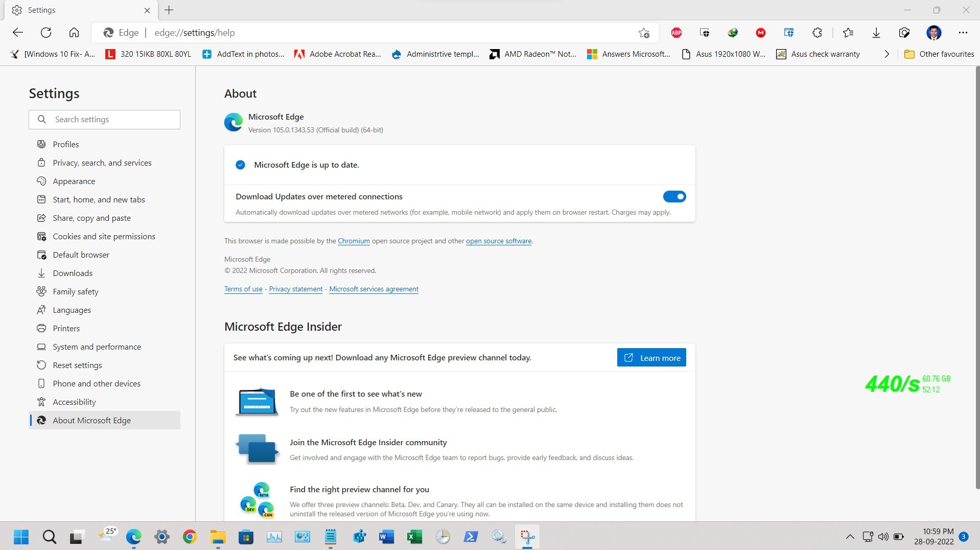Open the Terms of use link
Screen dimensions: 980x550
click(x=243, y=289)
